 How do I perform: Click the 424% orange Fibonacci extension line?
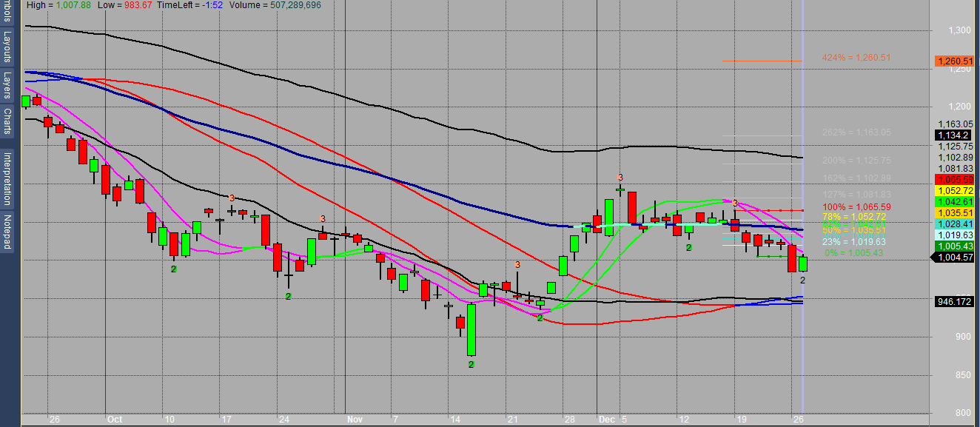tap(762, 61)
